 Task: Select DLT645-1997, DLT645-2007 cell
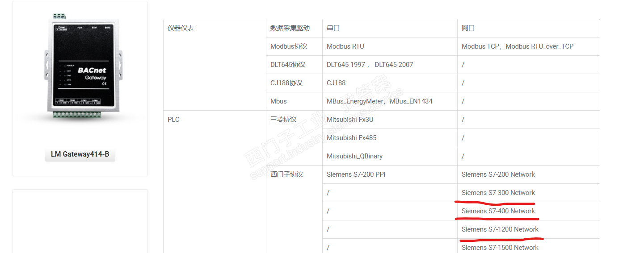click(x=390, y=65)
